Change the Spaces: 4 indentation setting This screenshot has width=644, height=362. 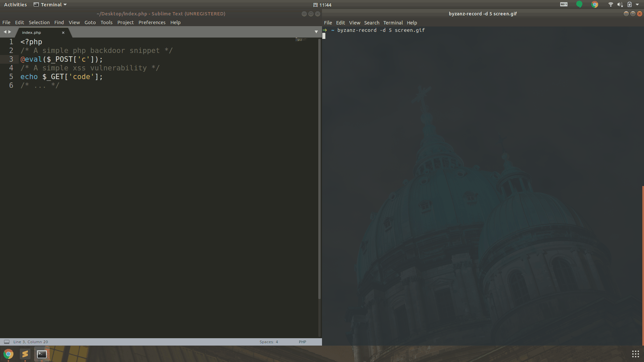269,342
